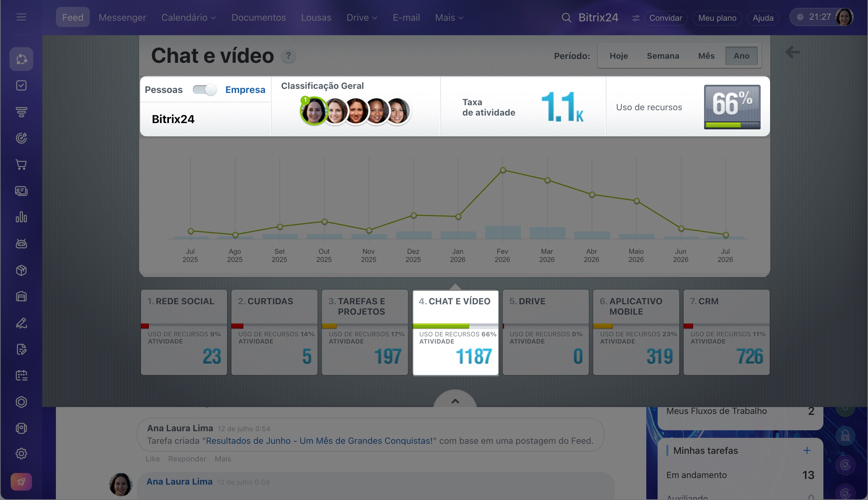Click the clock icon beside 21:27
This screenshot has height=500, width=868.
click(x=800, y=17)
